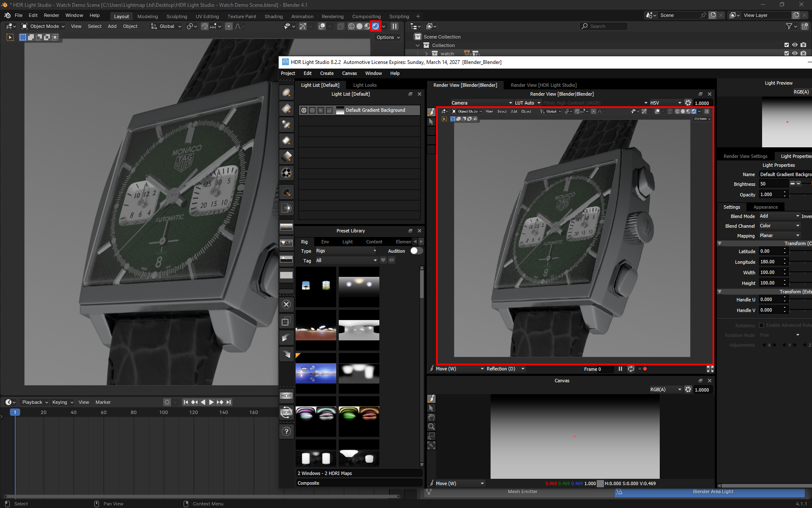Click the Sun Shade light tool icon
Screen dimensions: 812x508
coord(286,208)
